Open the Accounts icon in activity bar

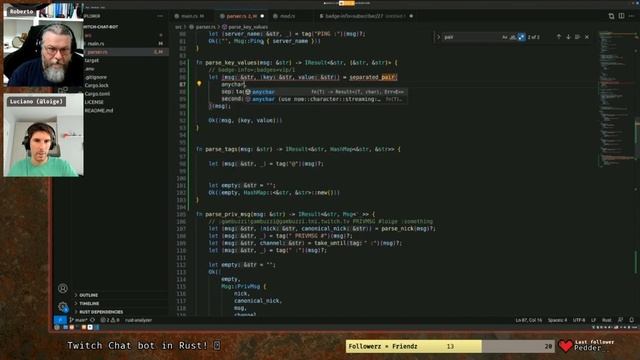[x=62, y=289]
